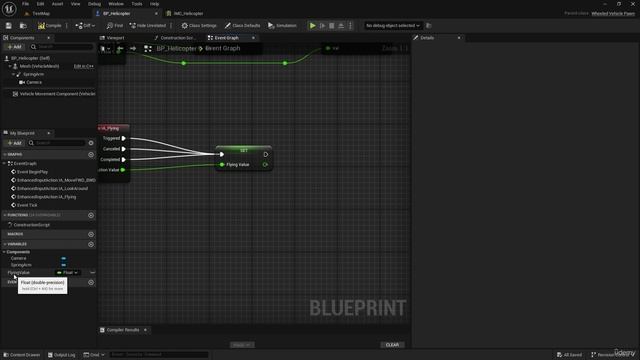Close the My Blueprint panel
Screen dimensions: 640x360
point(49,133)
